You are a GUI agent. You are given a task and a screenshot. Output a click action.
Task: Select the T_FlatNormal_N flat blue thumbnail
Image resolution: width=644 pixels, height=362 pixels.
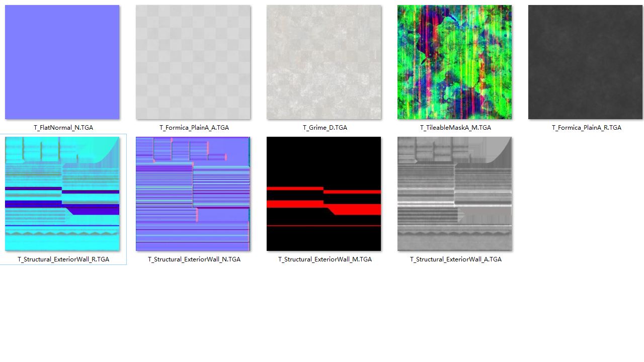62,62
